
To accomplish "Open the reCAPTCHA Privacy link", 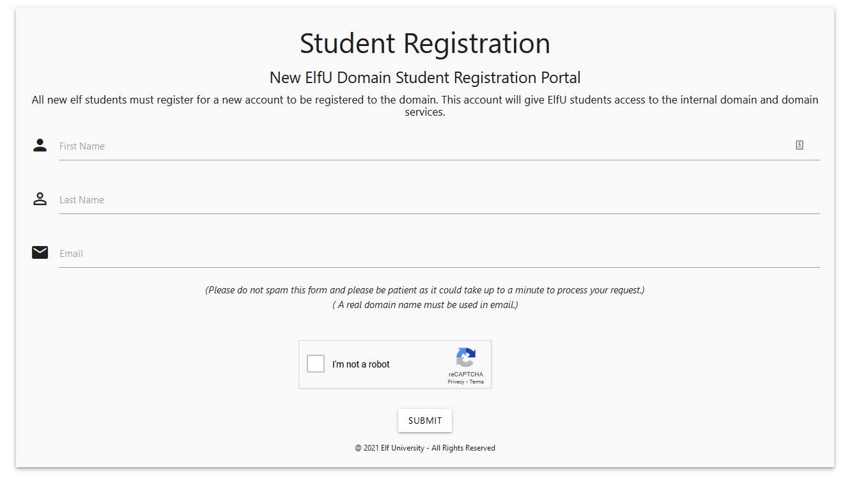I will (x=456, y=382).
